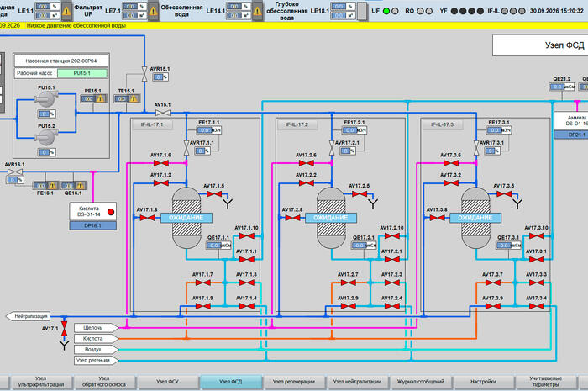Click valve AV17.1.10 icon

pos(246,236)
